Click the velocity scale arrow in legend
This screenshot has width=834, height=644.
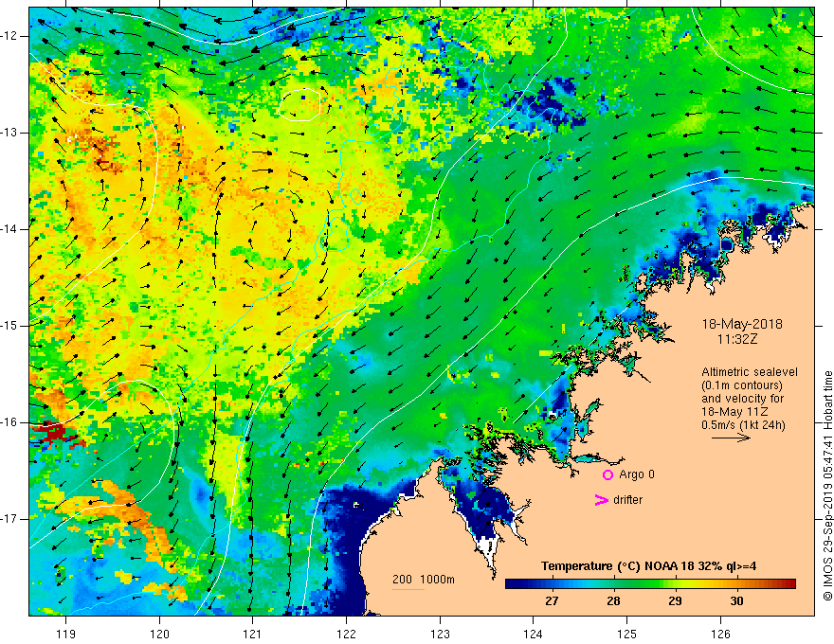(x=731, y=438)
